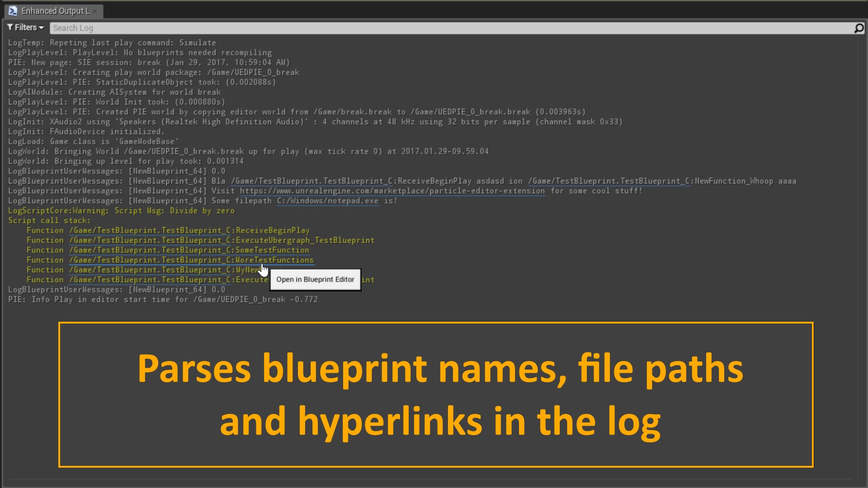
Task: Open the unrealengine.com marketplace hyperlink
Action: [x=392, y=191]
